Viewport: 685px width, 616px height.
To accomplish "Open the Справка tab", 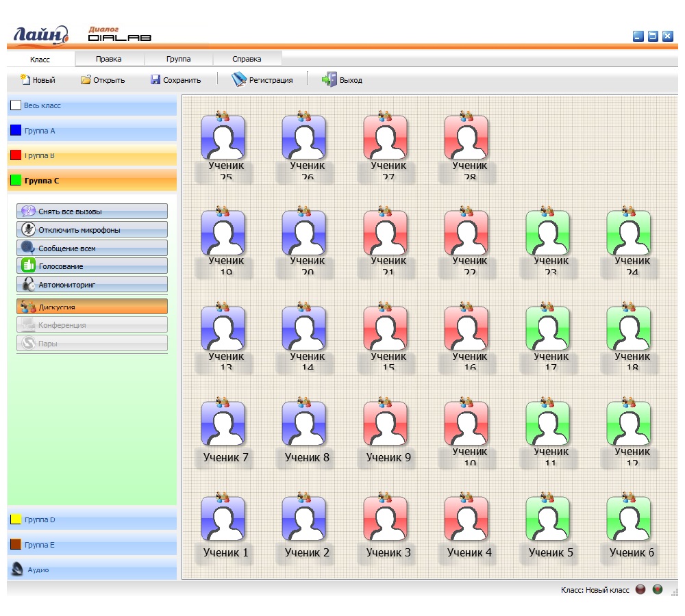I will coord(247,59).
